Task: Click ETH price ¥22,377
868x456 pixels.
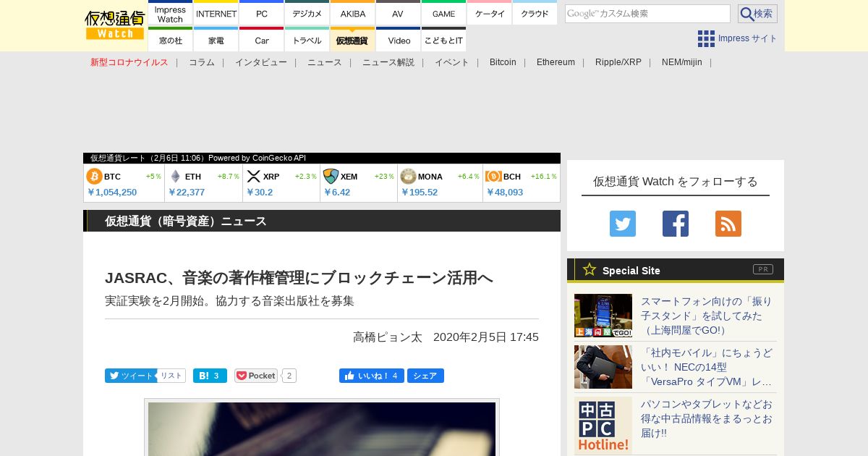Action: coord(187,193)
